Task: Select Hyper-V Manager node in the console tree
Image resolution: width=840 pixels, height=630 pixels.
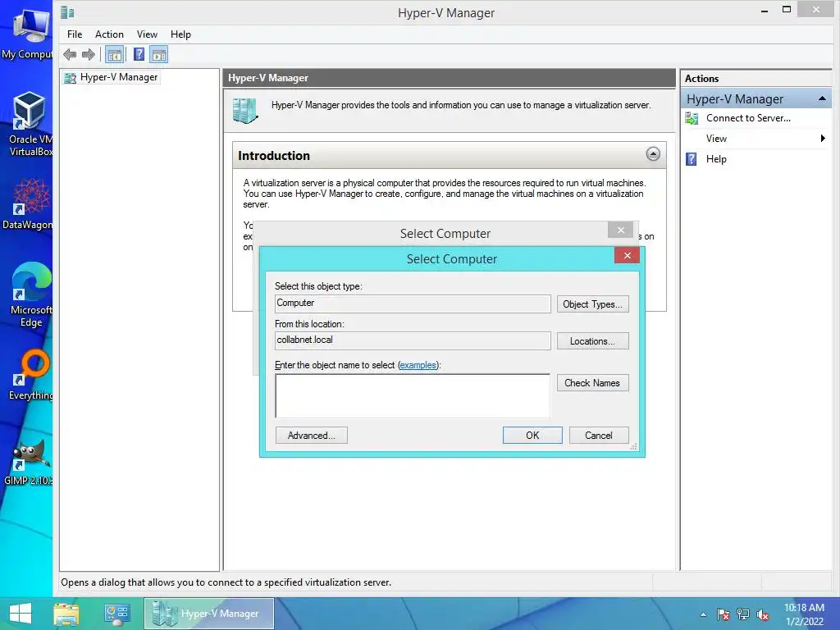Action: point(111,77)
